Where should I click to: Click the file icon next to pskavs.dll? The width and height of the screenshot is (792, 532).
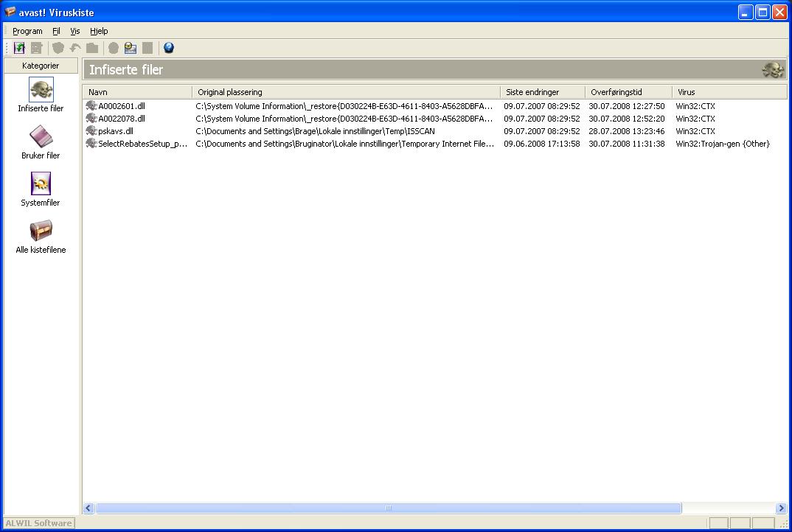(91, 131)
